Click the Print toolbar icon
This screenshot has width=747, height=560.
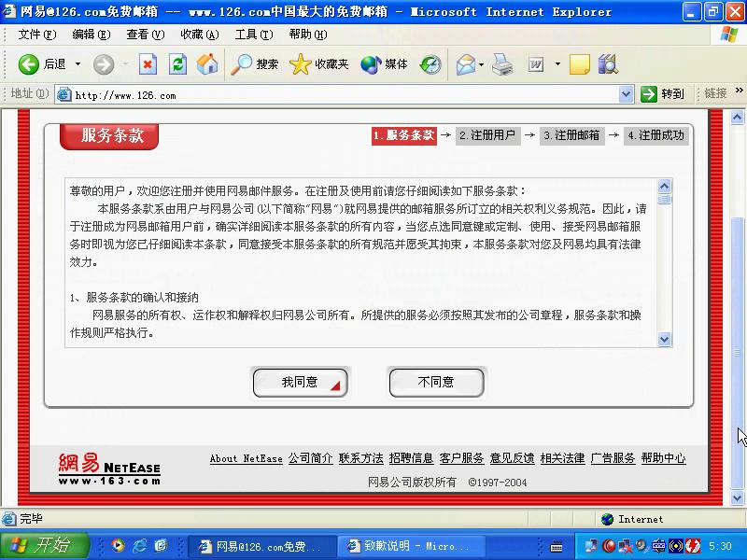[x=502, y=64]
